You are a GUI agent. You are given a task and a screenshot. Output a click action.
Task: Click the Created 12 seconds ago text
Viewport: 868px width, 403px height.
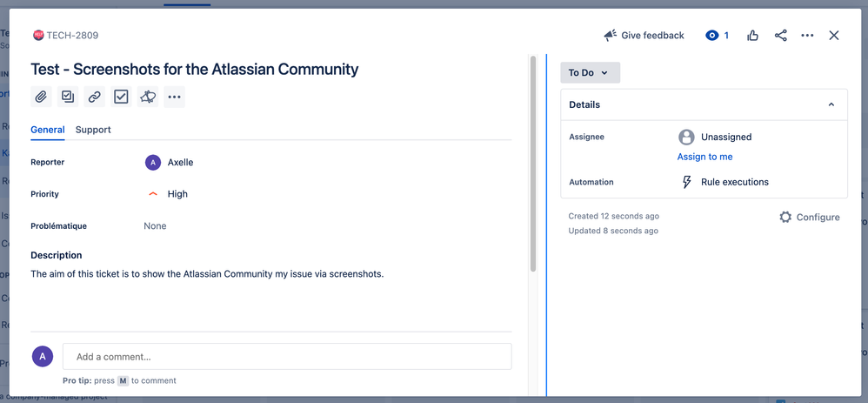pyautogui.click(x=614, y=216)
